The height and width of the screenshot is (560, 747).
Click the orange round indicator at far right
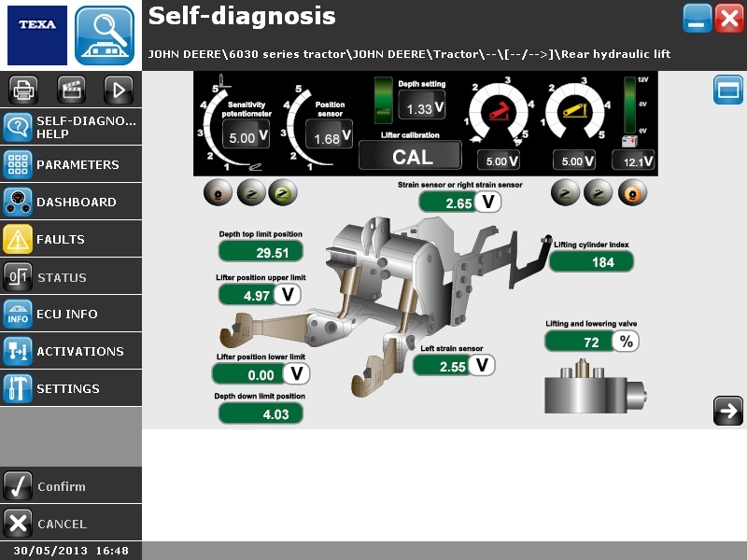(x=632, y=192)
